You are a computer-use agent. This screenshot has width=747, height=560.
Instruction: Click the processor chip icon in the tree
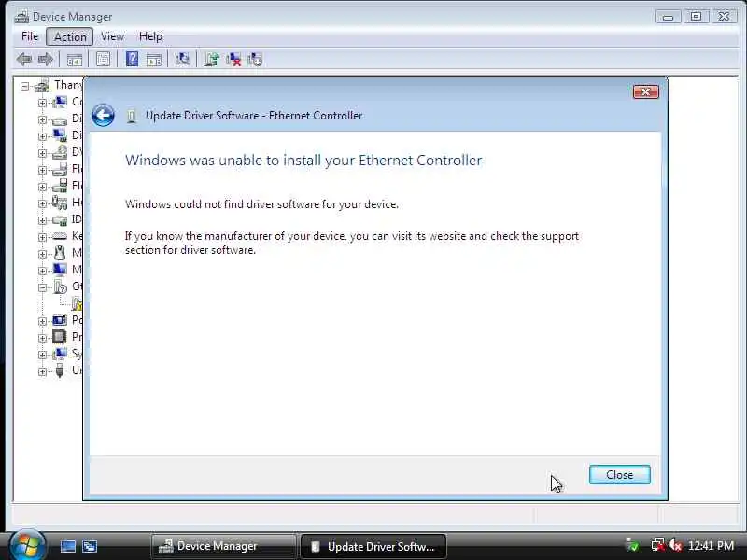pos(60,337)
